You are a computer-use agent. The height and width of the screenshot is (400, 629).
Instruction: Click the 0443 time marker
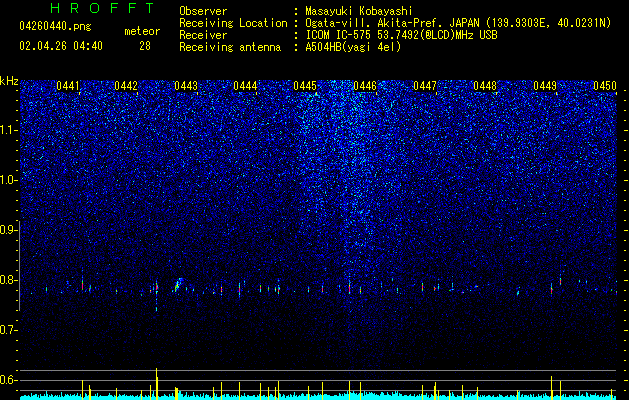(186, 86)
